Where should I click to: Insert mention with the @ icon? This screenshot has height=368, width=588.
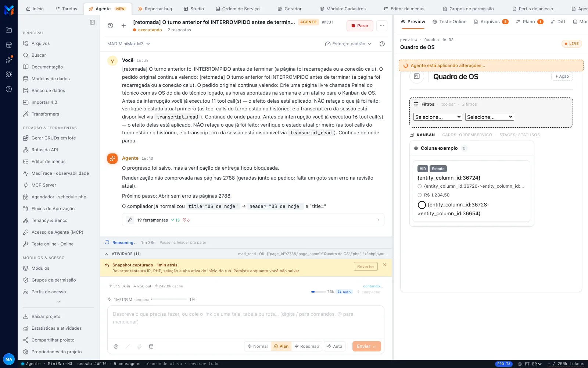click(116, 346)
